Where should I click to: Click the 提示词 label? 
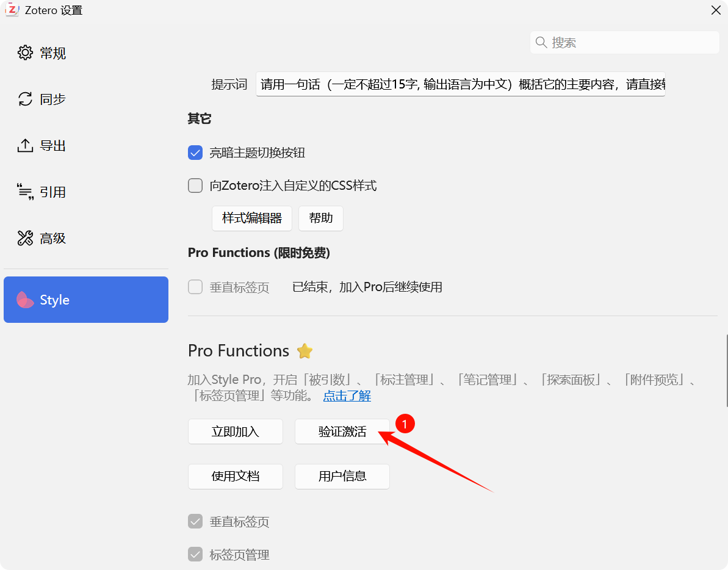coord(229,84)
